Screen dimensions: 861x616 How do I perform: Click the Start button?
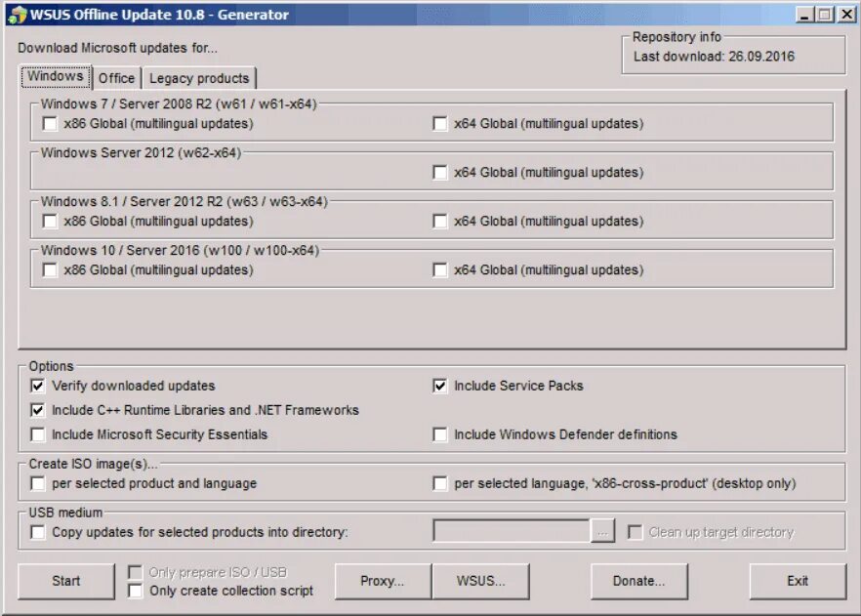tap(65, 581)
